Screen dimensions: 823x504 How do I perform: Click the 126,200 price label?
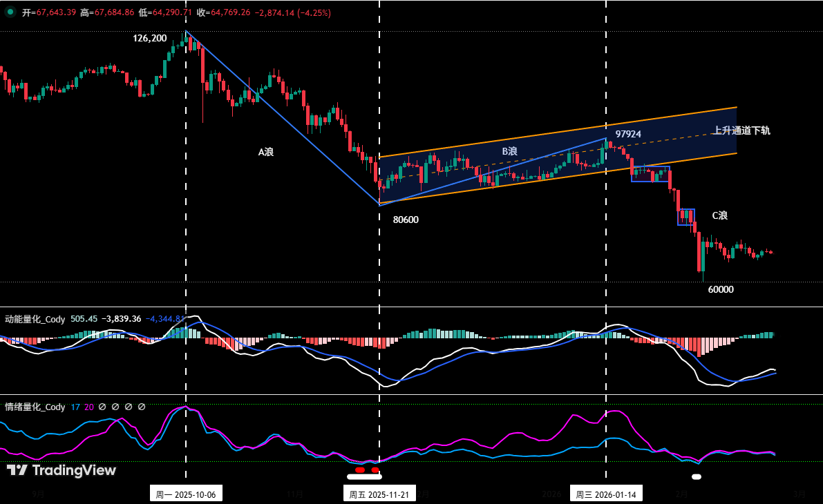149,39
